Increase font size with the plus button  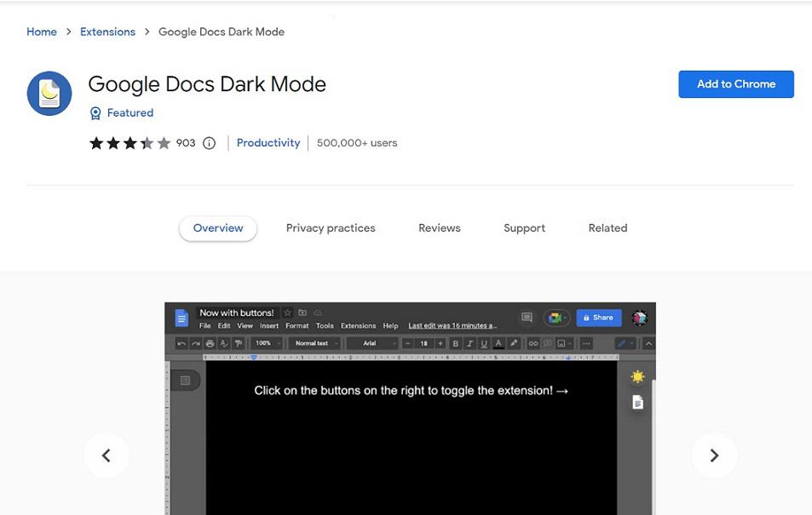(x=441, y=343)
